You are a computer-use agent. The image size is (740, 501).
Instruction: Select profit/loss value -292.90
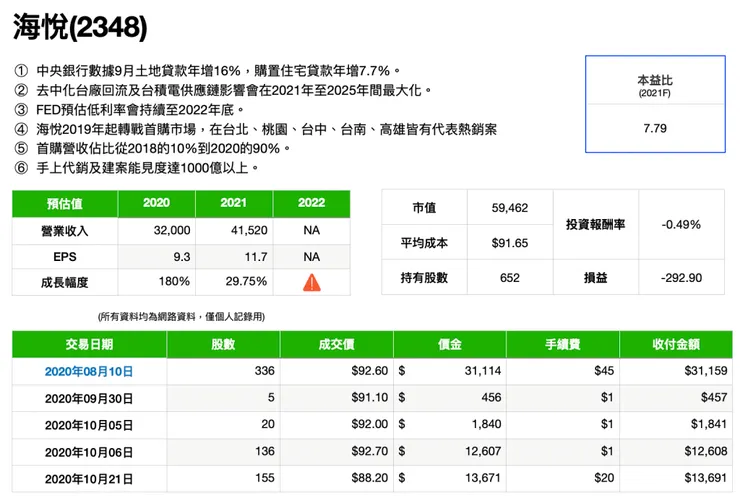pos(681,277)
